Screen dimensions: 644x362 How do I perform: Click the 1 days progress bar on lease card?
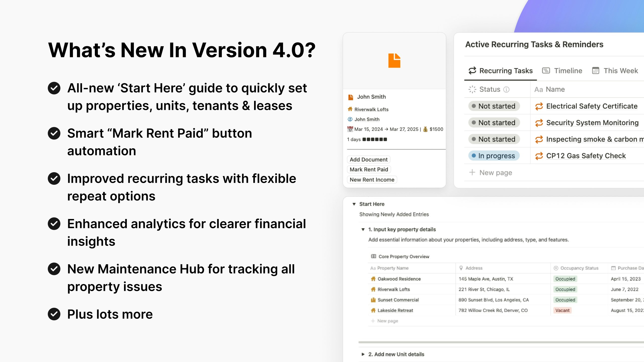click(367, 139)
